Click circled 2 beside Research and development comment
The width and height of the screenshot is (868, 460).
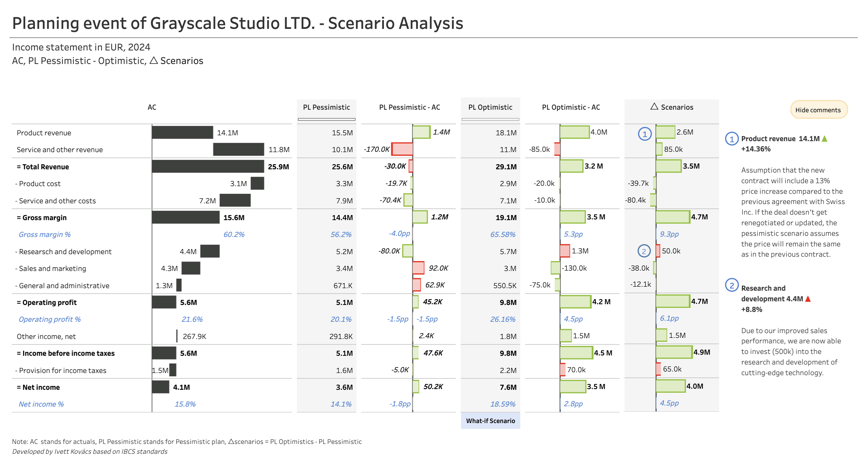tap(732, 286)
